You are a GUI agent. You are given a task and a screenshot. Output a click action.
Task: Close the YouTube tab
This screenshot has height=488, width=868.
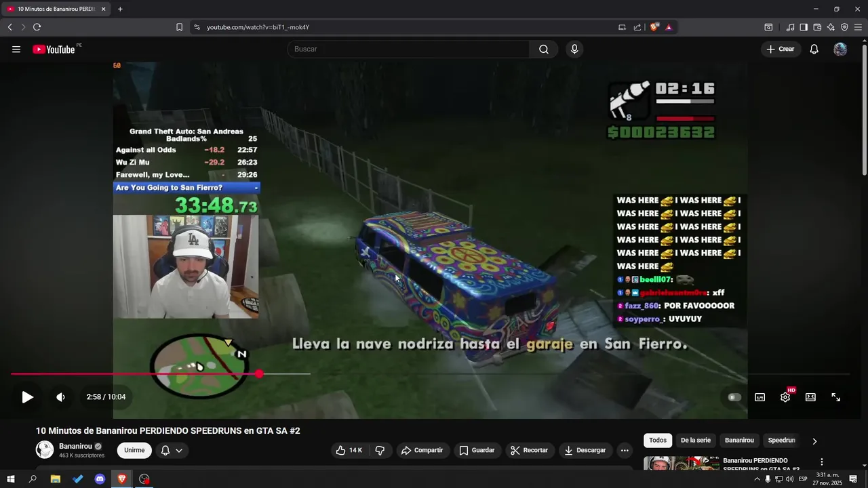[x=103, y=9]
